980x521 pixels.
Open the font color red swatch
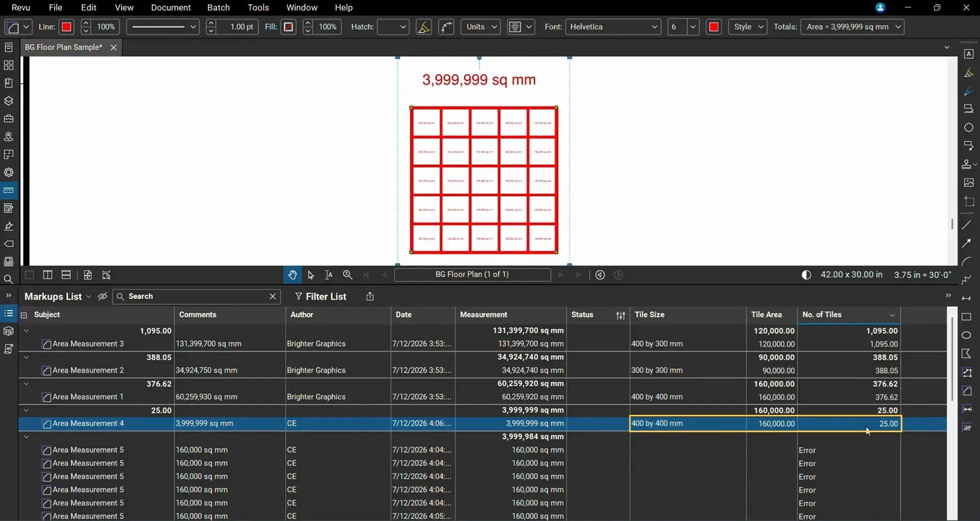coord(714,27)
